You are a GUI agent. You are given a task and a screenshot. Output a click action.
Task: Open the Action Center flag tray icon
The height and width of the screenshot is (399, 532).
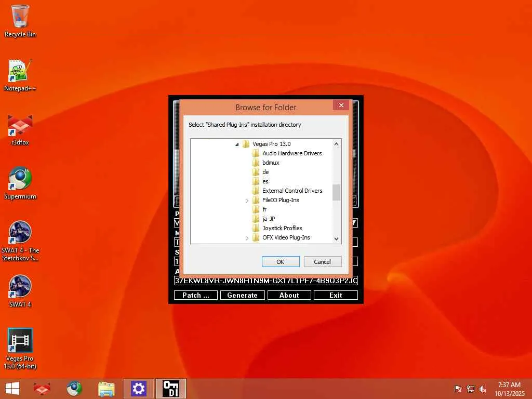[458, 389]
